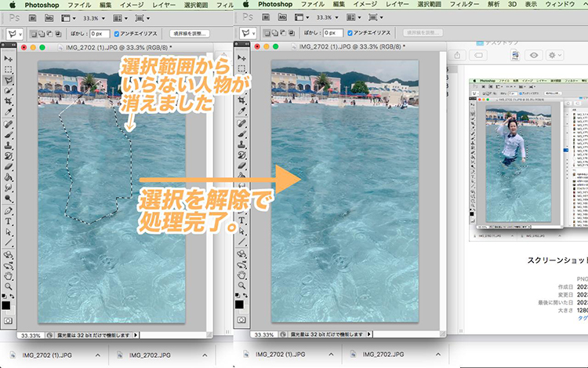The width and height of the screenshot is (588, 368).
Task: Choose Add to selection mode in left options bar
Action: pyautogui.click(x=42, y=34)
